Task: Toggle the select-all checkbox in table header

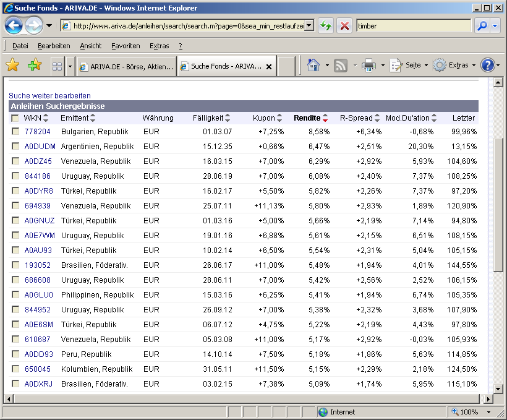Action: 15,118
